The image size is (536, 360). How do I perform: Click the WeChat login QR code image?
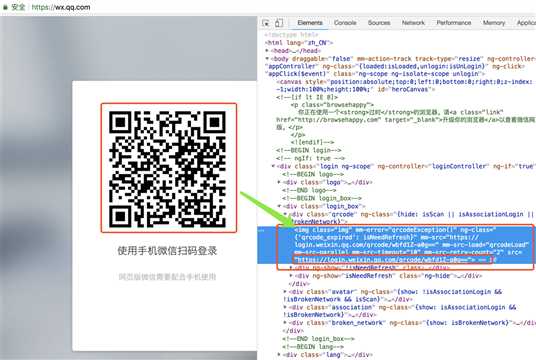coord(169,168)
